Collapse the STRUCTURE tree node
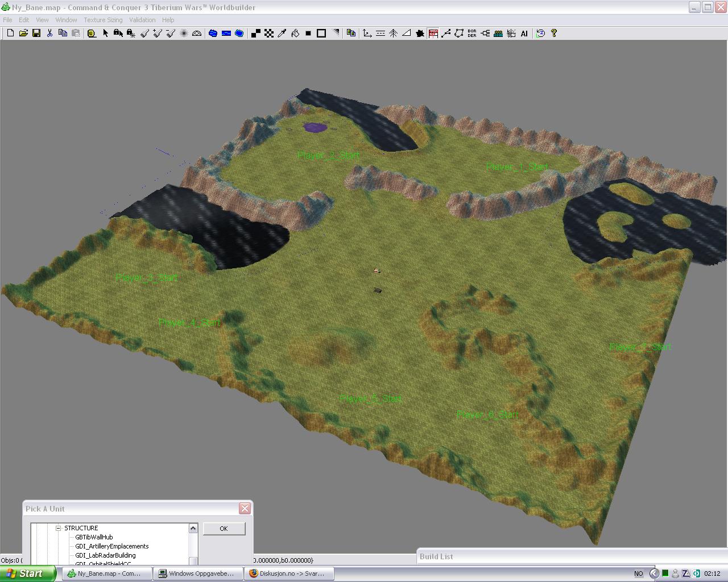 [x=58, y=528]
